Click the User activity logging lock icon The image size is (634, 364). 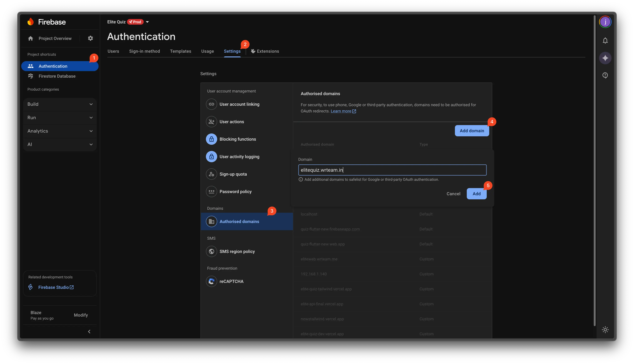click(211, 157)
